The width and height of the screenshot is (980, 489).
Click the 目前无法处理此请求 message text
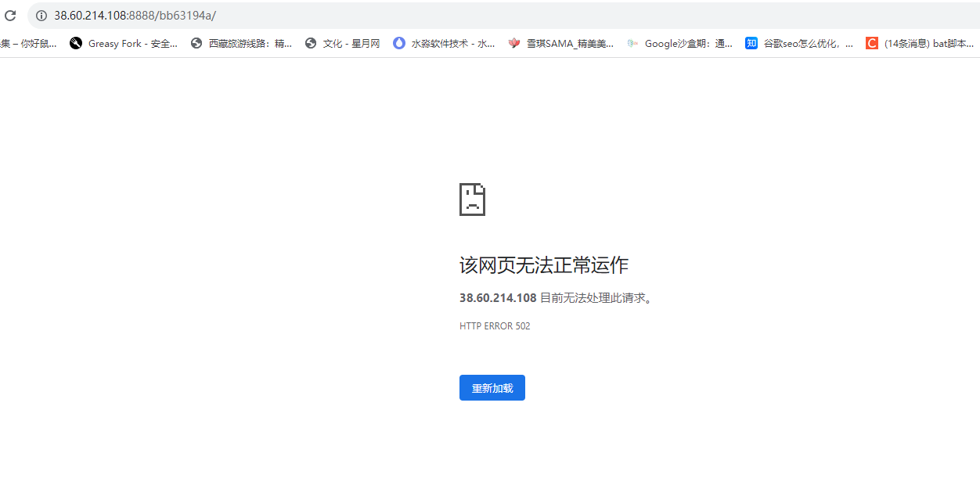tap(596, 298)
